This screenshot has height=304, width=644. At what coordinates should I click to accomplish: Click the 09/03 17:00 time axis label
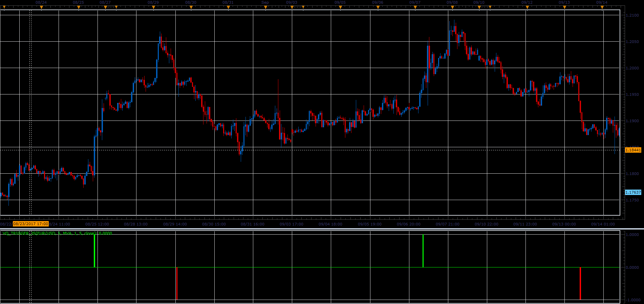pyautogui.click(x=292, y=224)
